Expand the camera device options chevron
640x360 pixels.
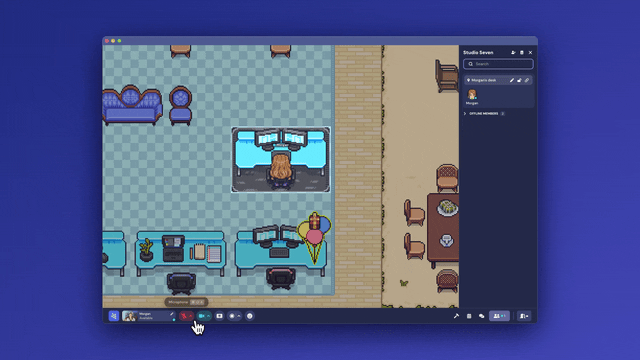(x=209, y=316)
